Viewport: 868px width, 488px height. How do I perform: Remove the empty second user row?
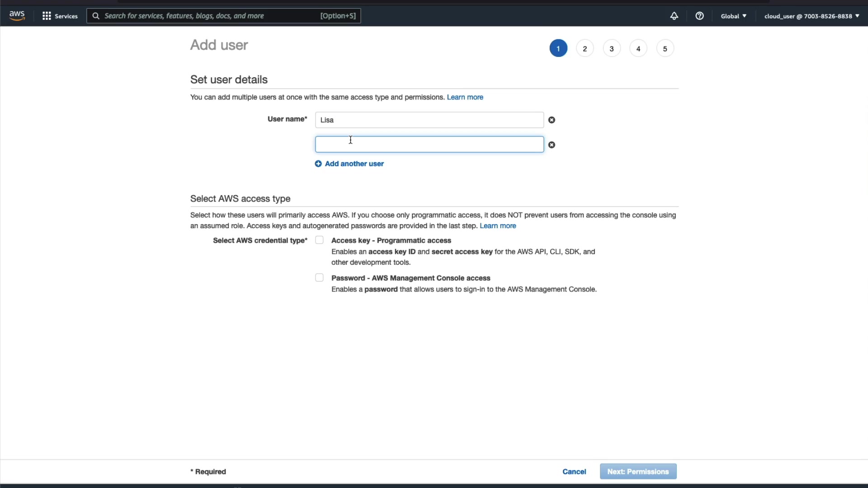pyautogui.click(x=552, y=145)
